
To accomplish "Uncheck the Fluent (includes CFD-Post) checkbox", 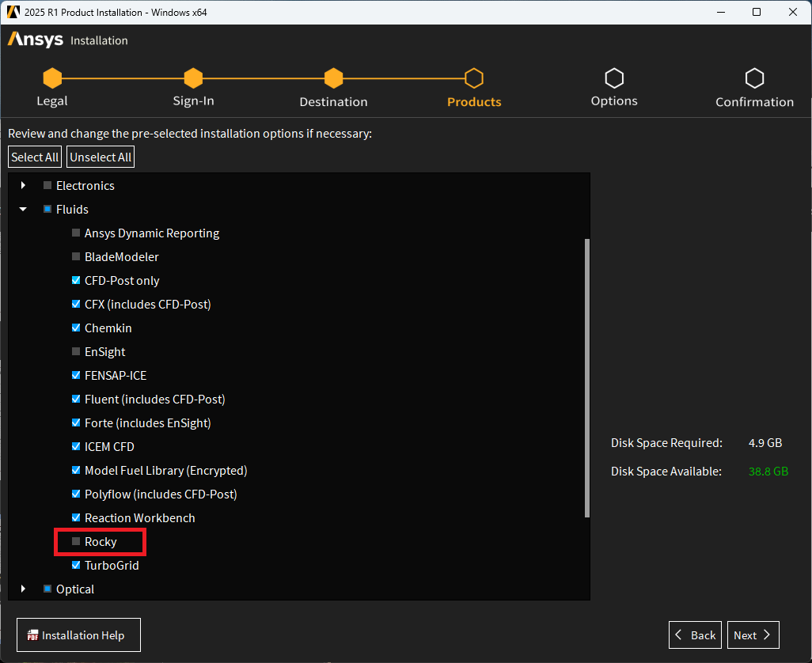I will point(76,400).
